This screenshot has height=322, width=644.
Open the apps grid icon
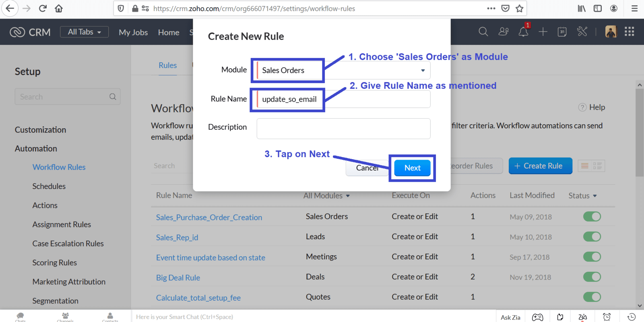coord(630,32)
